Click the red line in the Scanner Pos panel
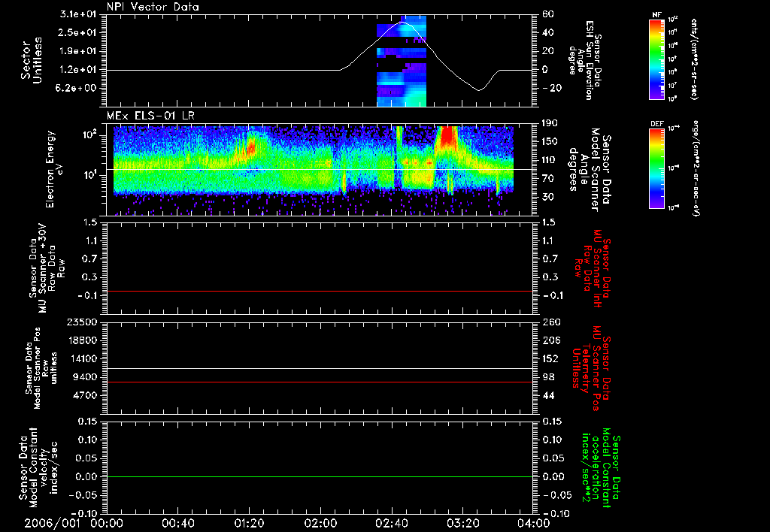770x532 pixels. coord(320,382)
